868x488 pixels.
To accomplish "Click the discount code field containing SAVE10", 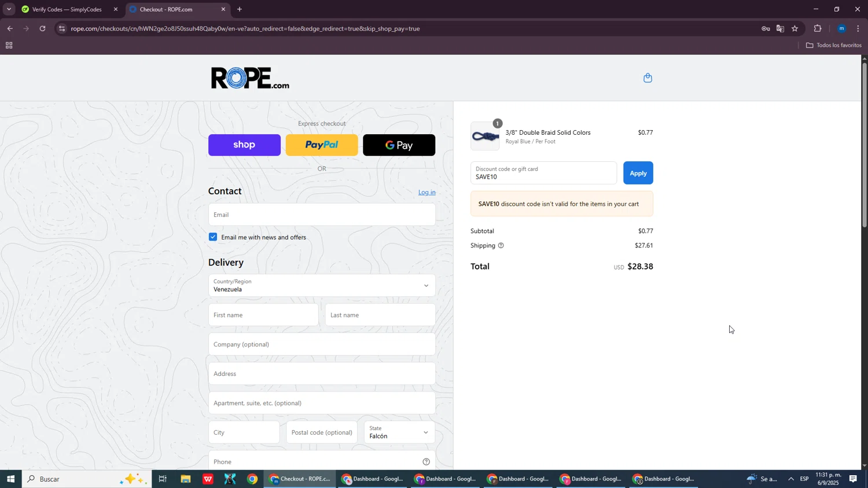I will [x=543, y=173].
